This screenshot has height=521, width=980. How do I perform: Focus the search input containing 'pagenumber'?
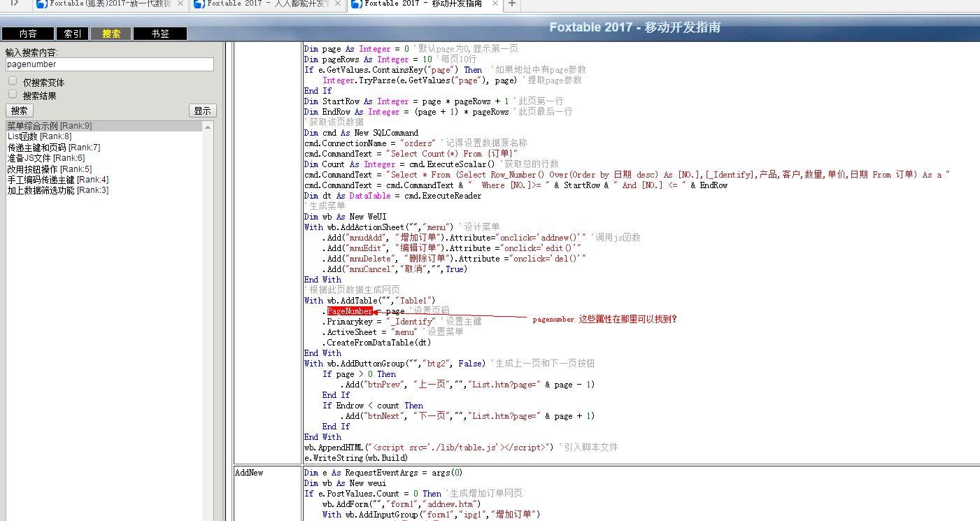pos(110,64)
